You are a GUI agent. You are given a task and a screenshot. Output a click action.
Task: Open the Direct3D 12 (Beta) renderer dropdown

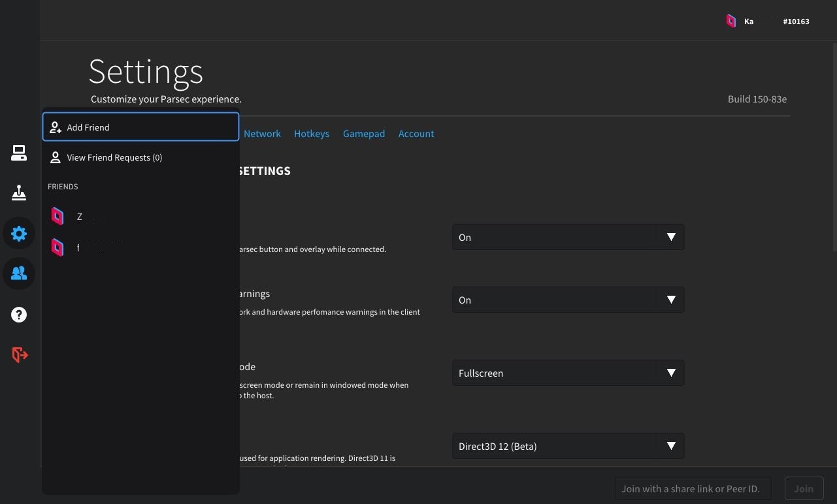(568, 446)
